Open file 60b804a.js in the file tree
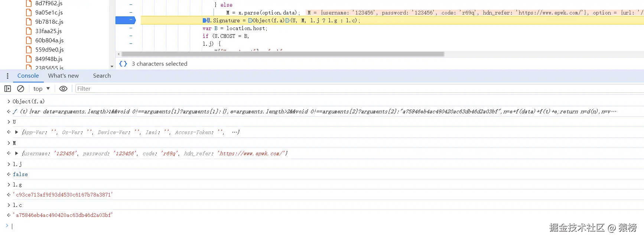The width and height of the screenshot is (644, 240). (x=49, y=40)
